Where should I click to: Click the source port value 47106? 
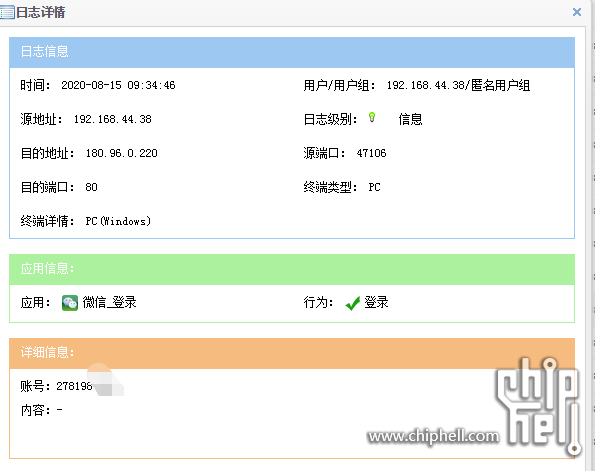[371, 153]
